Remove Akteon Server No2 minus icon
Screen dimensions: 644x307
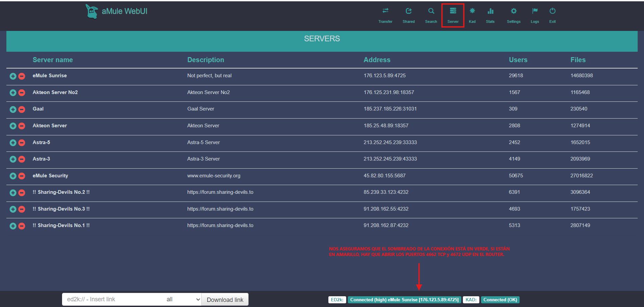pyautogui.click(x=22, y=93)
